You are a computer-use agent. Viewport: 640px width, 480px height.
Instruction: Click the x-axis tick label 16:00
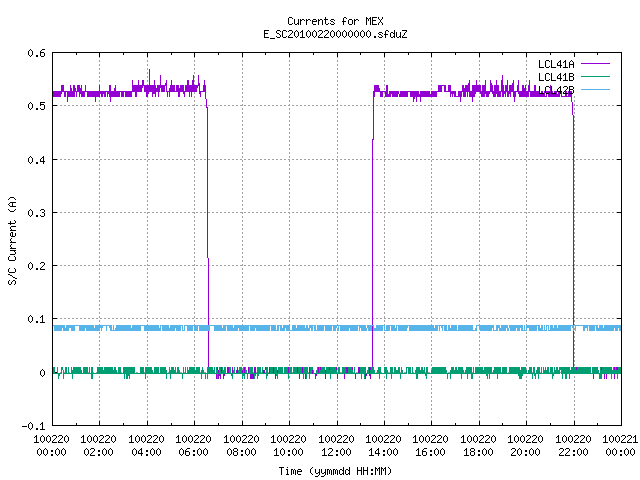click(x=431, y=453)
